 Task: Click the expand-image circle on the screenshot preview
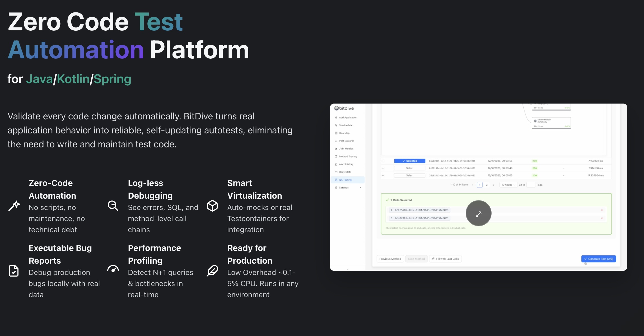tap(478, 213)
